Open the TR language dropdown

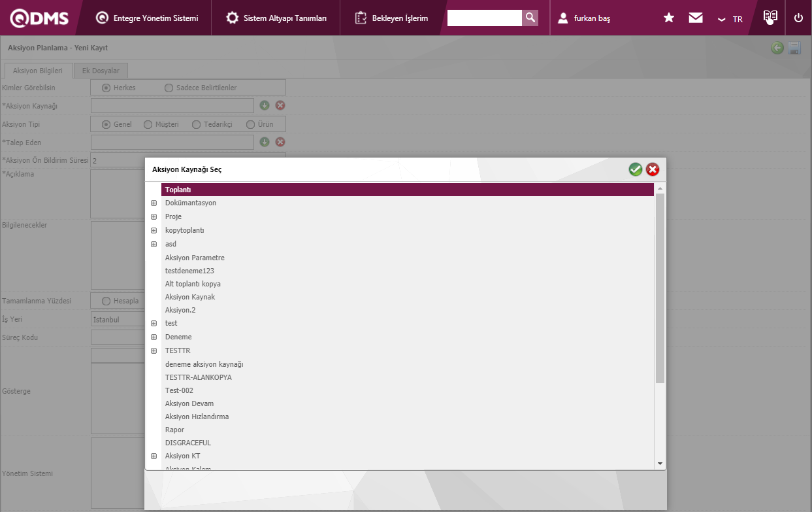[x=730, y=19]
